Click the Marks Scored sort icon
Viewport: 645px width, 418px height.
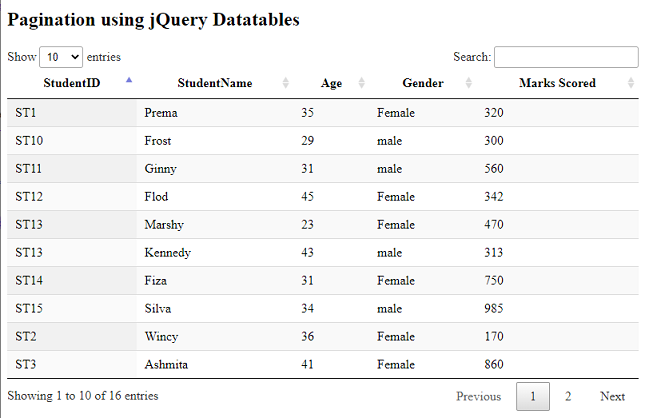(x=630, y=83)
